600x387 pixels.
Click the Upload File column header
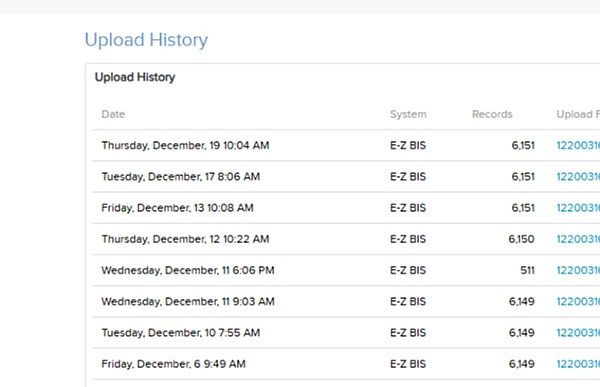pyautogui.click(x=578, y=114)
